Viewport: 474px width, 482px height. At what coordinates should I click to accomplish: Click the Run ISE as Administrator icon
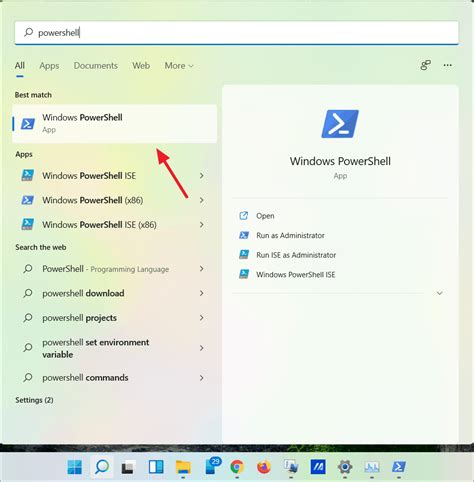[x=244, y=255]
